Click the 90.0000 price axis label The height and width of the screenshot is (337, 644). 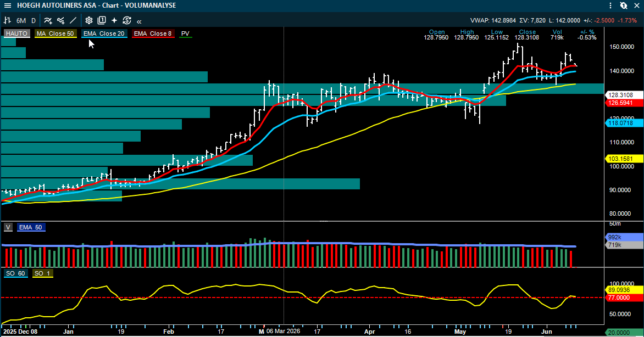(621, 190)
